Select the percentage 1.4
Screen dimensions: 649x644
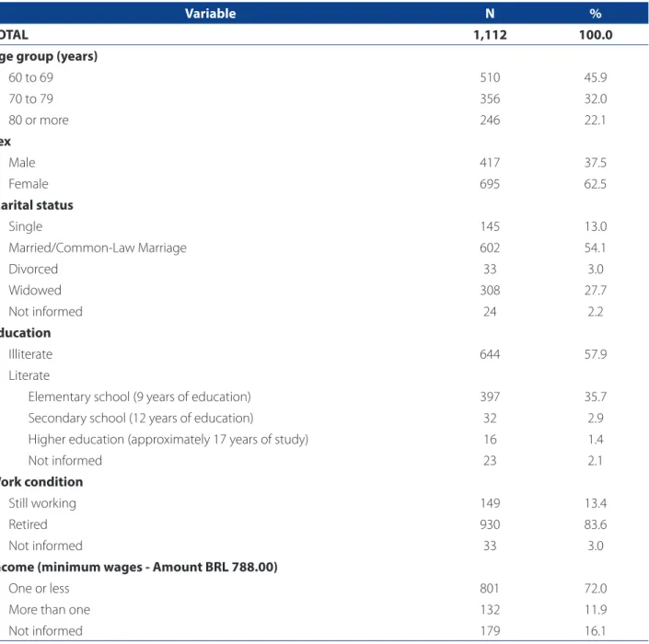pyautogui.click(x=596, y=439)
